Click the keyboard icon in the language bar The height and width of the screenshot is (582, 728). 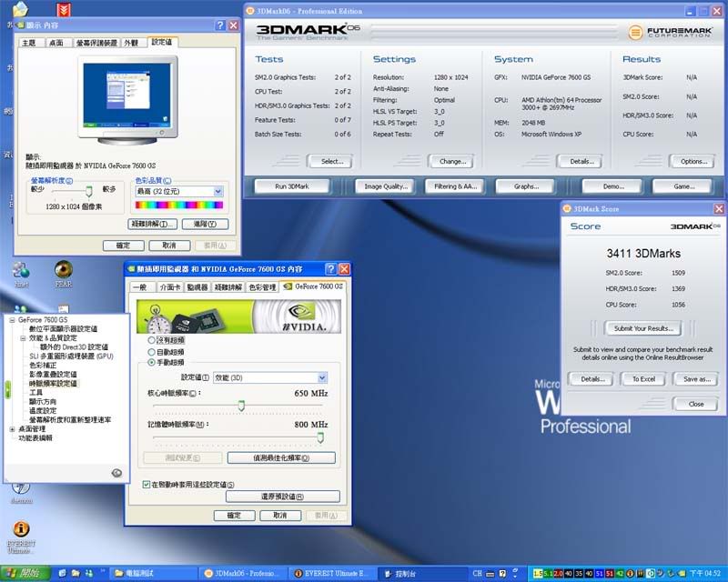490,574
